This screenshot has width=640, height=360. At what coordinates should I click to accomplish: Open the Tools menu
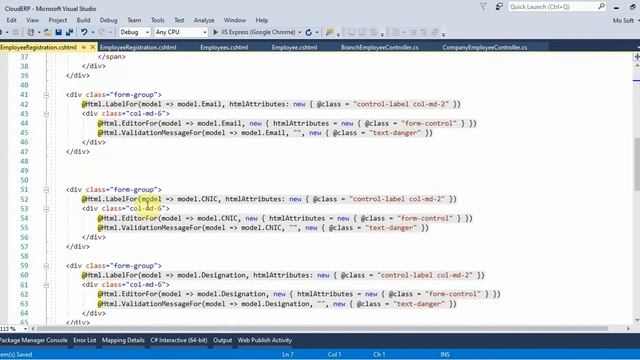158,20
